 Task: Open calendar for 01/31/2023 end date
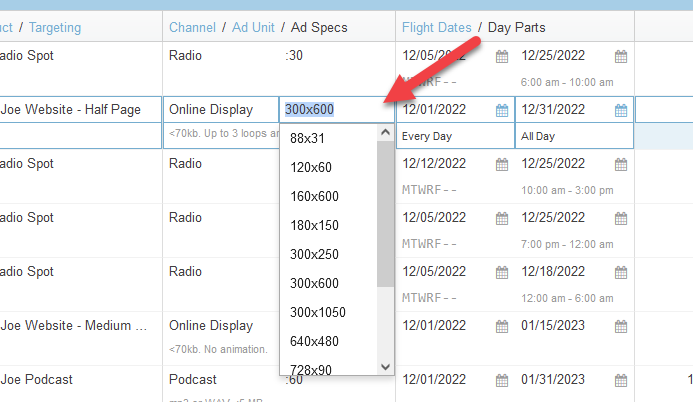(x=621, y=381)
